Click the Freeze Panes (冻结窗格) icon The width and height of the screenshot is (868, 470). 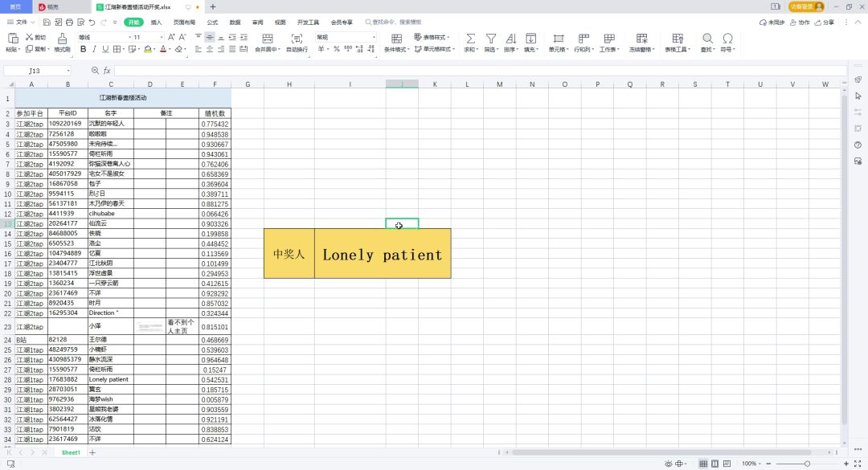[x=641, y=39]
